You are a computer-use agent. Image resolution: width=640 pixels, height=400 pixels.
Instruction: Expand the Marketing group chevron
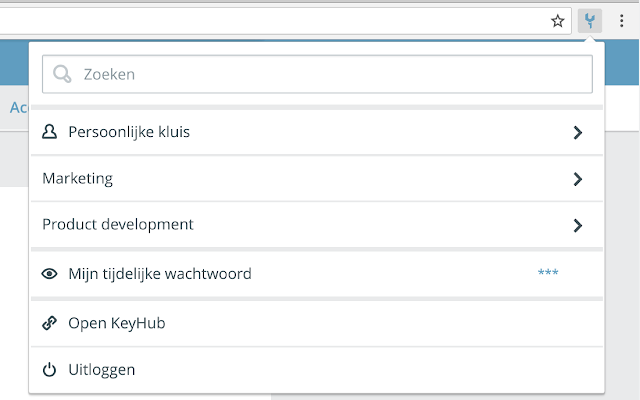point(577,179)
